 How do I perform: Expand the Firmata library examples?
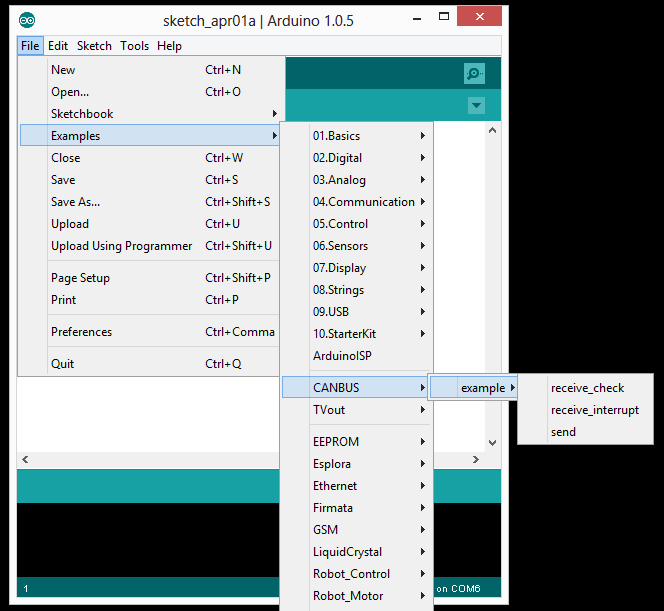click(x=357, y=508)
